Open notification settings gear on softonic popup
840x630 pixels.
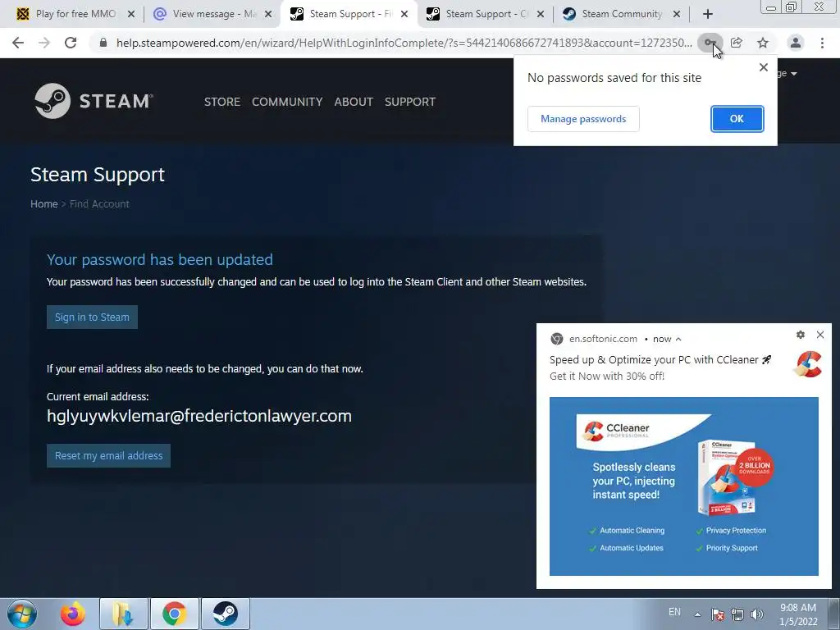(x=801, y=335)
